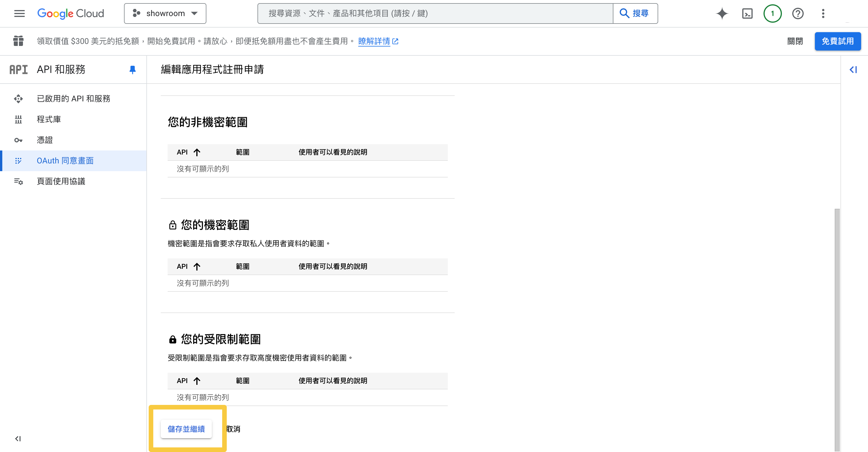Collapse the left navigation panel arrow
Viewport: 868px width, 452px height.
(x=18, y=439)
